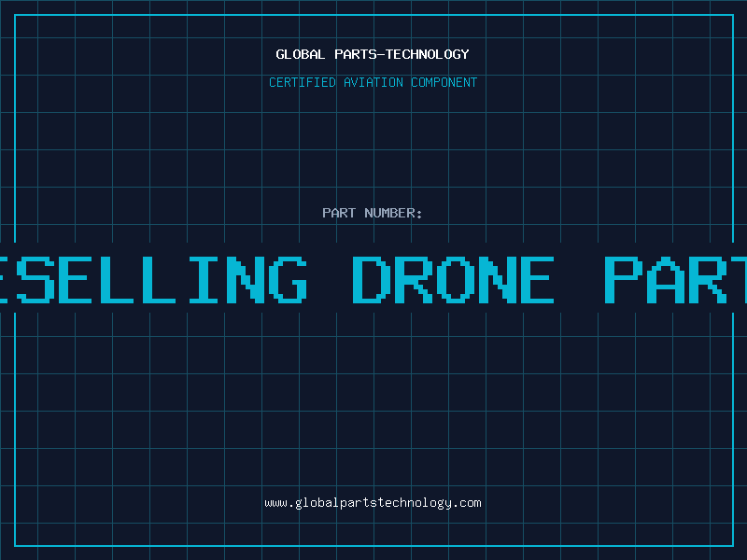Screen dimensions: 747x560
Task: Select the word AVIATION in the subtitle
Action: (x=373, y=82)
